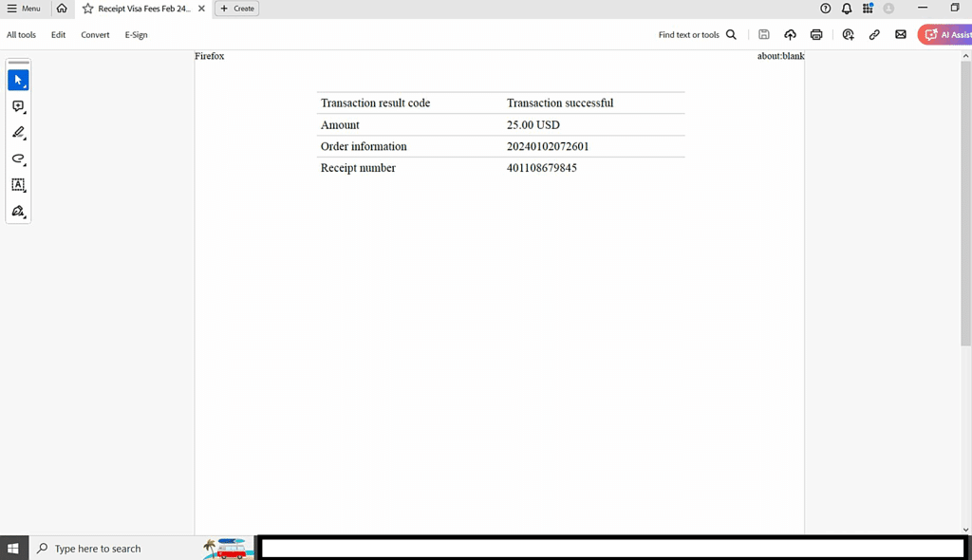Launch the AI Assistant button
Viewport: 972px width, 560px height.
point(945,35)
